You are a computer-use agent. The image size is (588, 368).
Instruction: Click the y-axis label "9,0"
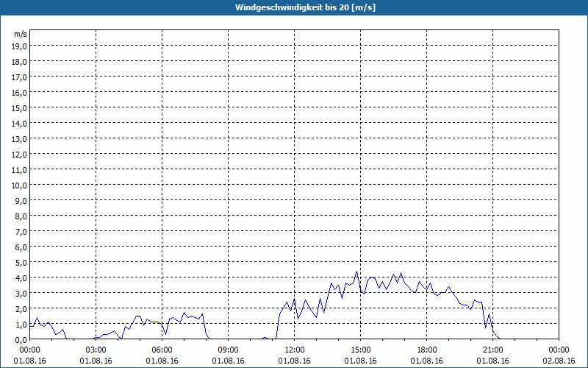(21, 200)
